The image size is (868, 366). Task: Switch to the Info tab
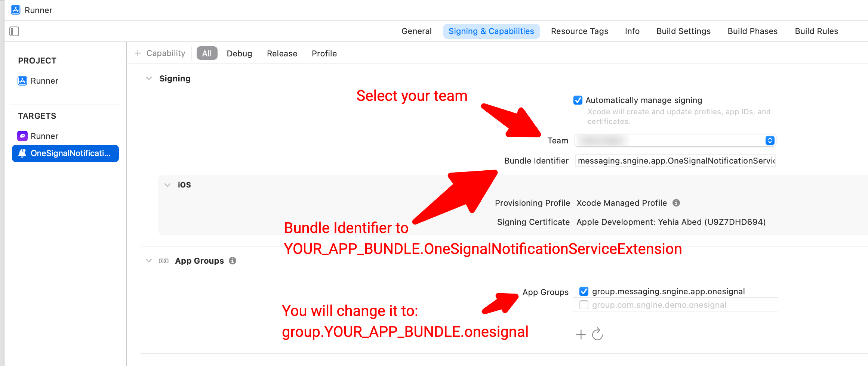(632, 31)
